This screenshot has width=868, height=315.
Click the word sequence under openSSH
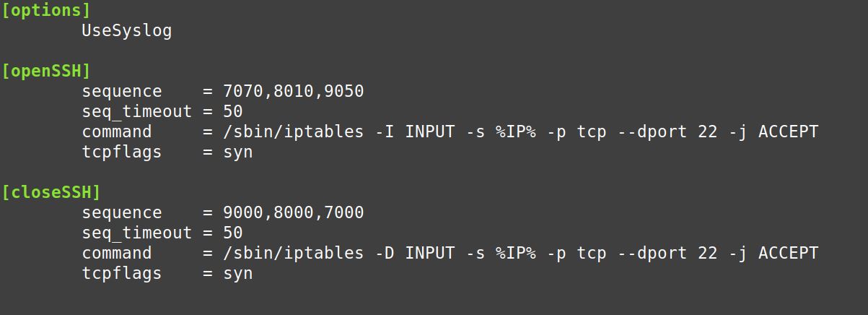pyautogui.click(x=121, y=92)
